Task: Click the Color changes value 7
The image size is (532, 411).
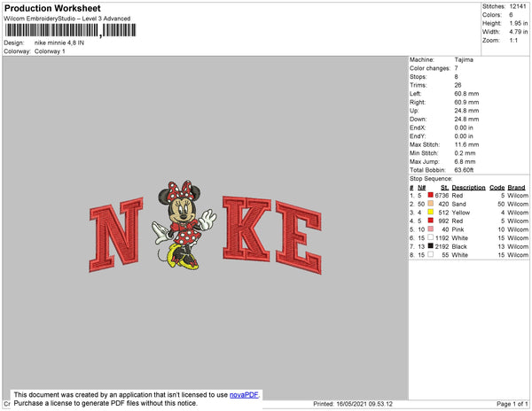Action: tap(457, 68)
